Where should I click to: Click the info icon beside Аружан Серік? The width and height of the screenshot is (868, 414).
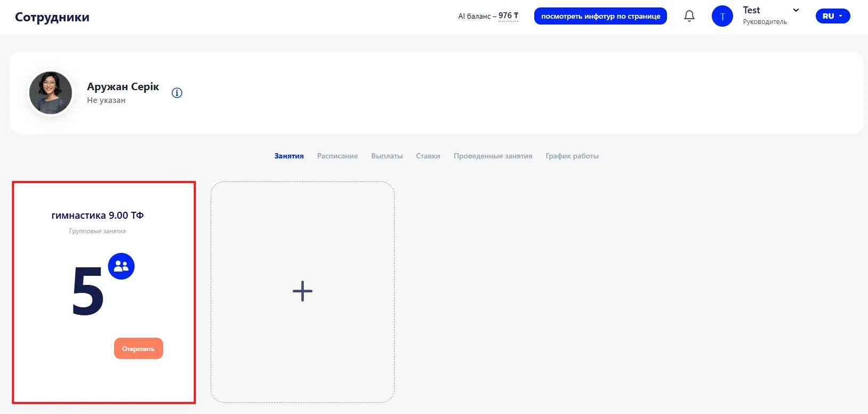[x=177, y=93]
